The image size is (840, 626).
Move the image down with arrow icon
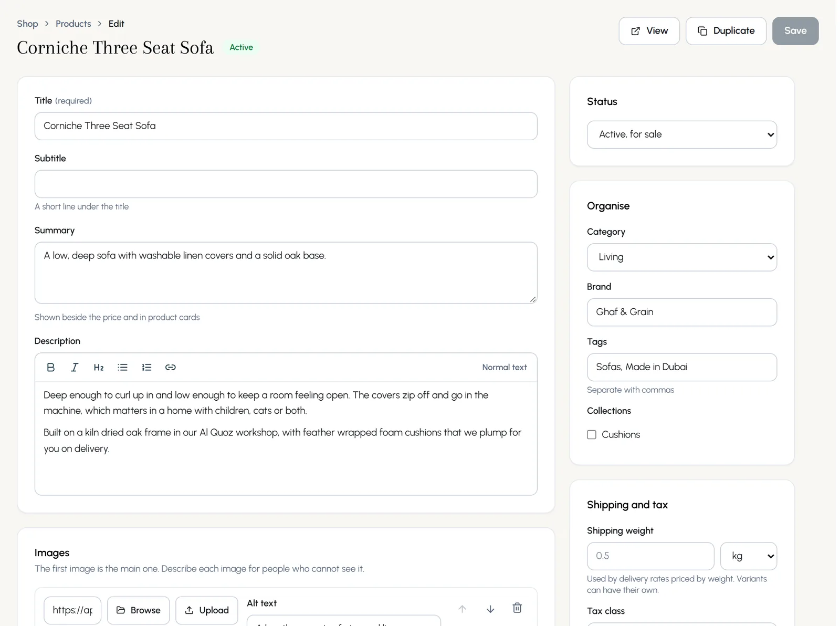(x=490, y=609)
